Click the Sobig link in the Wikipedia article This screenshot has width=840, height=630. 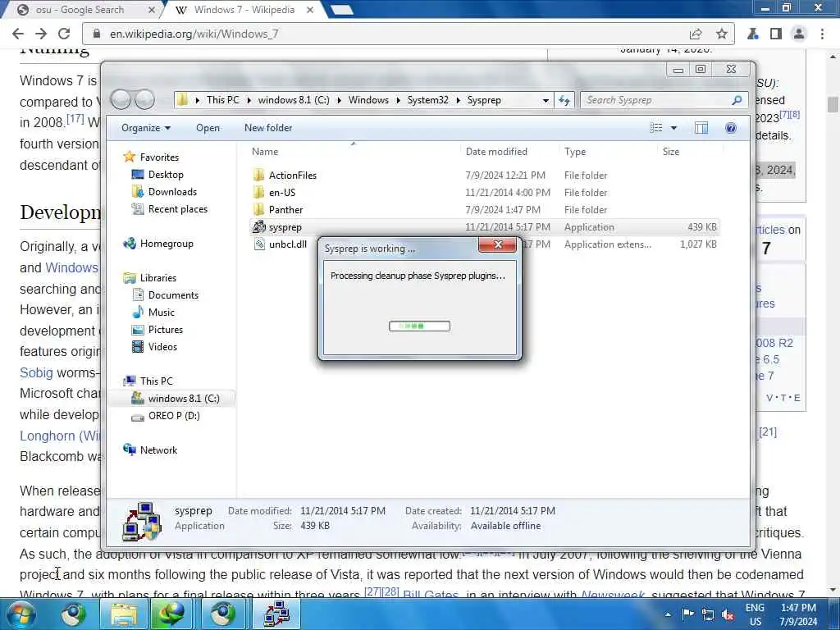pyautogui.click(x=36, y=372)
